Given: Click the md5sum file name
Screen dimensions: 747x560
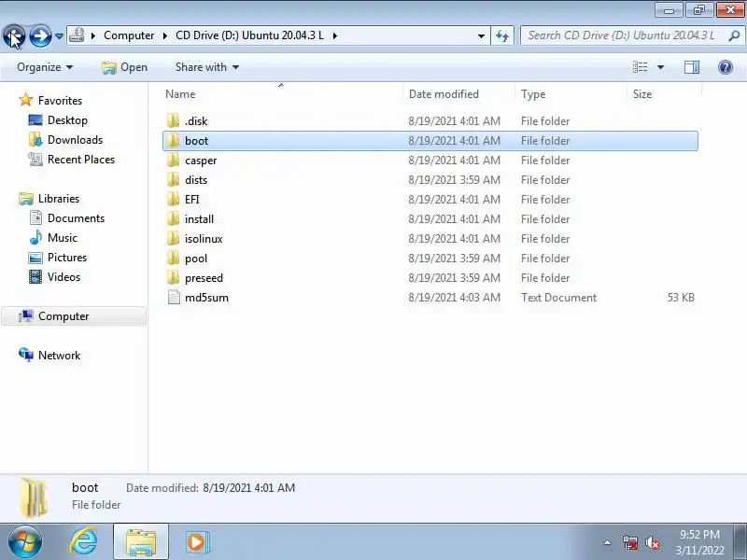Looking at the screenshot, I should pyautogui.click(x=206, y=298).
